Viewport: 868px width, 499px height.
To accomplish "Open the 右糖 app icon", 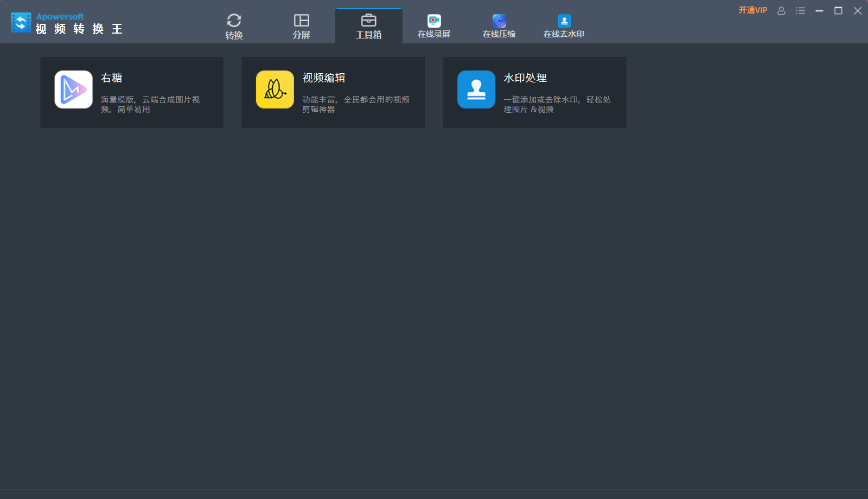I will [74, 89].
